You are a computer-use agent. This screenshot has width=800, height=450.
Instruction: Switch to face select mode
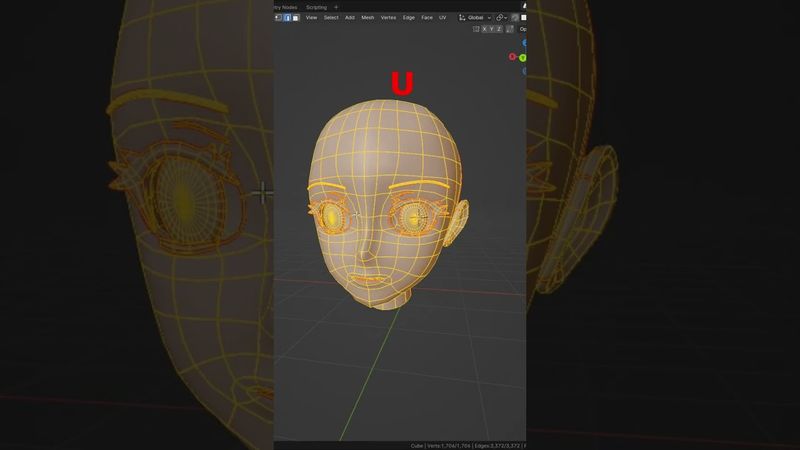pos(296,17)
